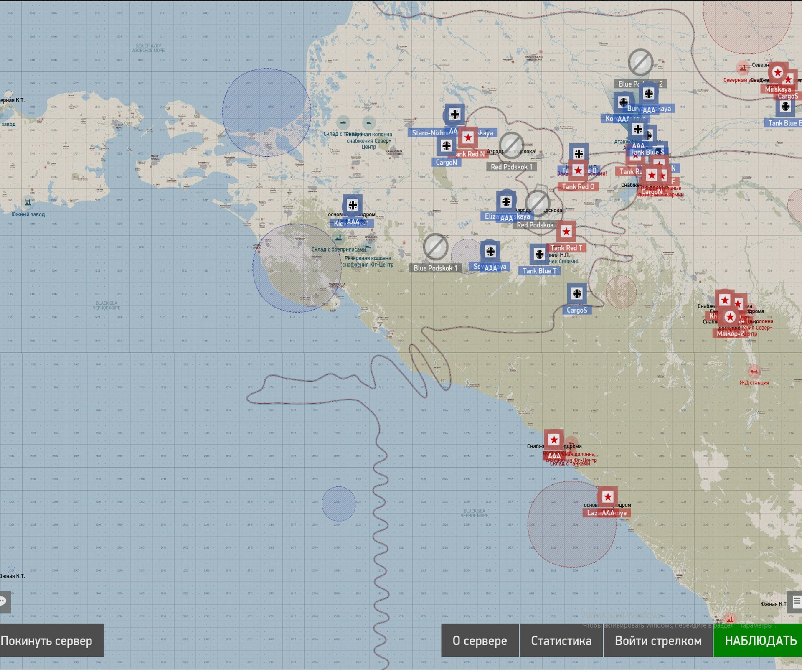Click the Elizavetinskaya blue cross icon
802x672 pixels.
tap(506, 202)
